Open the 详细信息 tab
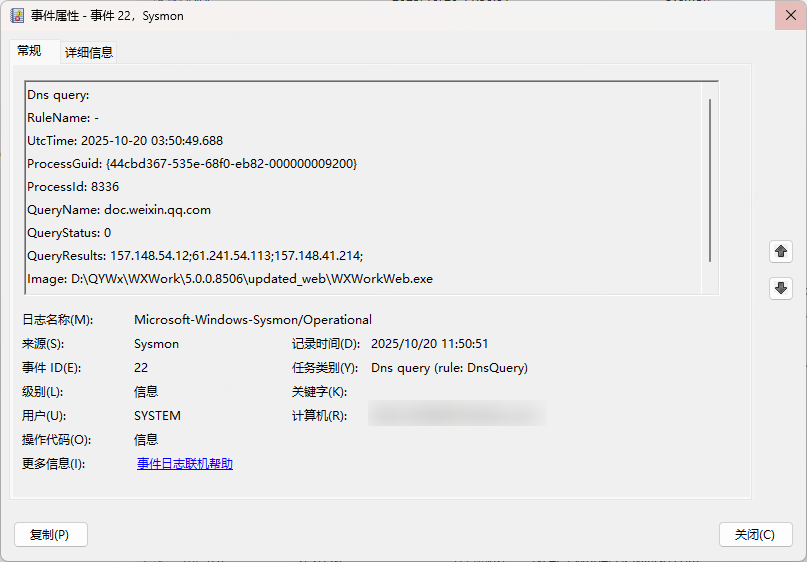This screenshot has height=562, width=807. [x=89, y=52]
